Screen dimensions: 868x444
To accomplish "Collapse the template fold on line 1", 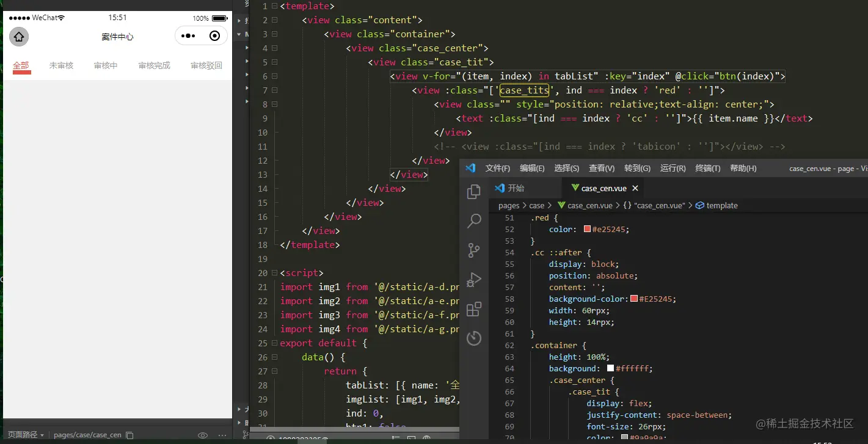I will pyautogui.click(x=275, y=6).
